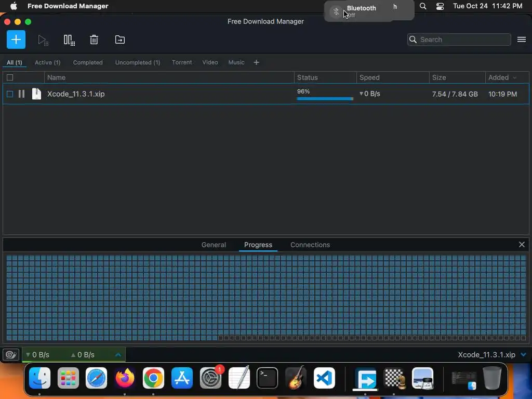Screen dimensions: 532x399
Task: Open Visual Studio Code from the dock
Action: (324, 378)
